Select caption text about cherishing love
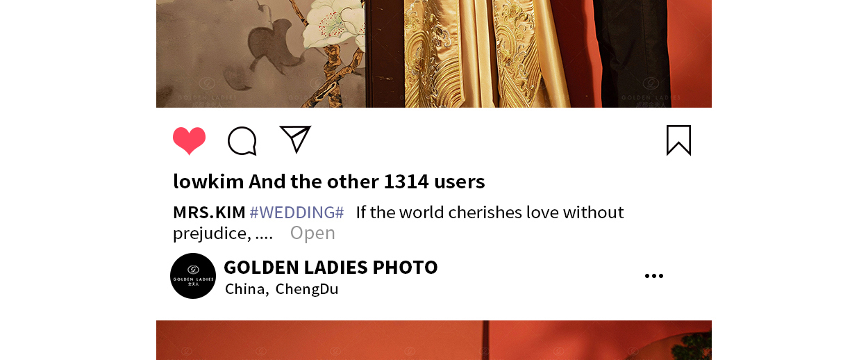Image resolution: width=868 pixels, height=360 pixels. click(490, 212)
